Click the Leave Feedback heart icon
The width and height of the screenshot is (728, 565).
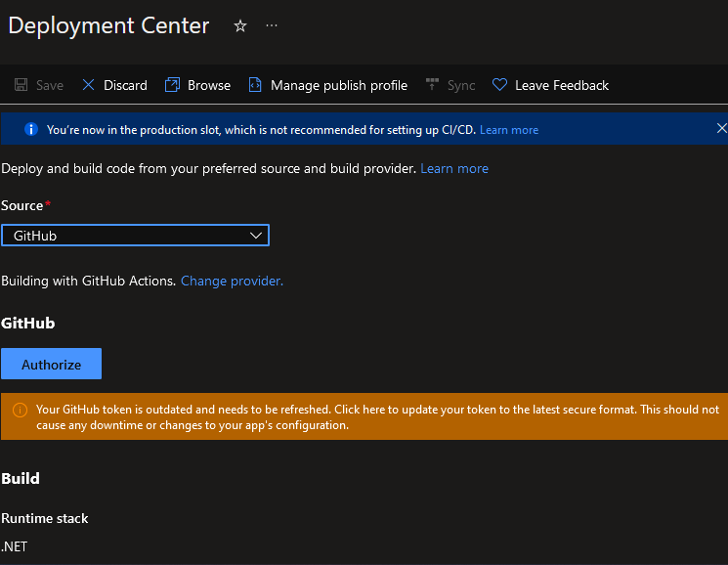coord(499,84)
